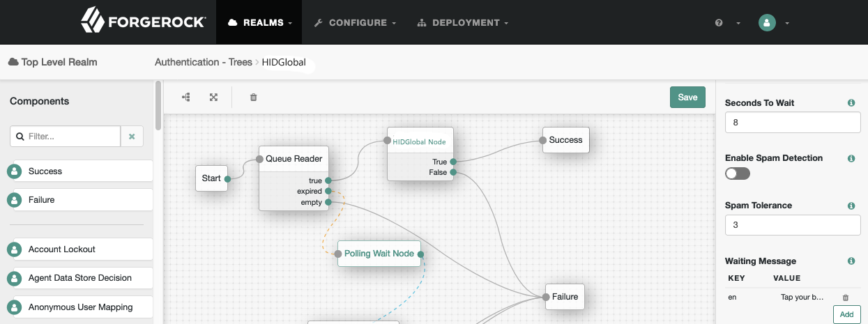This screenshot has width=868, height=324.
Task: Show info for Seconds To Wait
Action: click(x=851, y=103)
